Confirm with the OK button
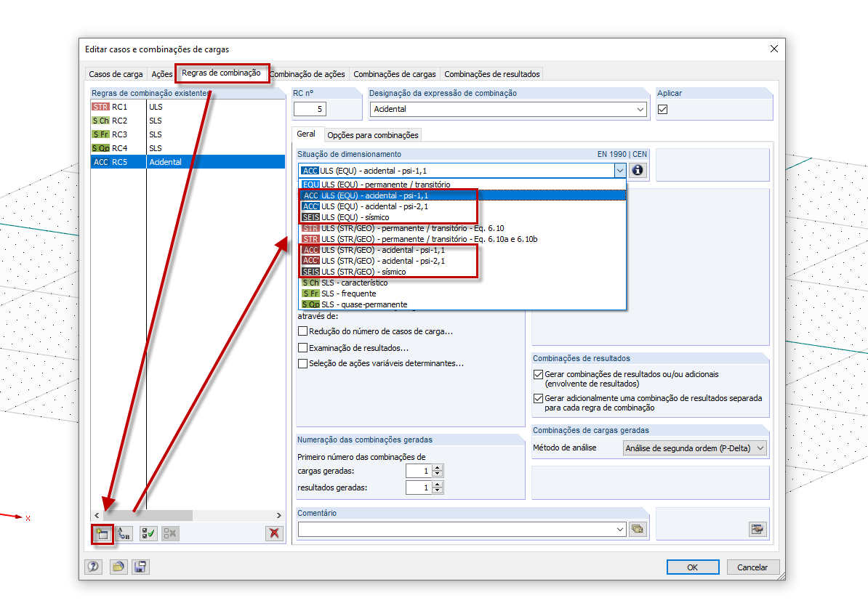 coord(693,567)
